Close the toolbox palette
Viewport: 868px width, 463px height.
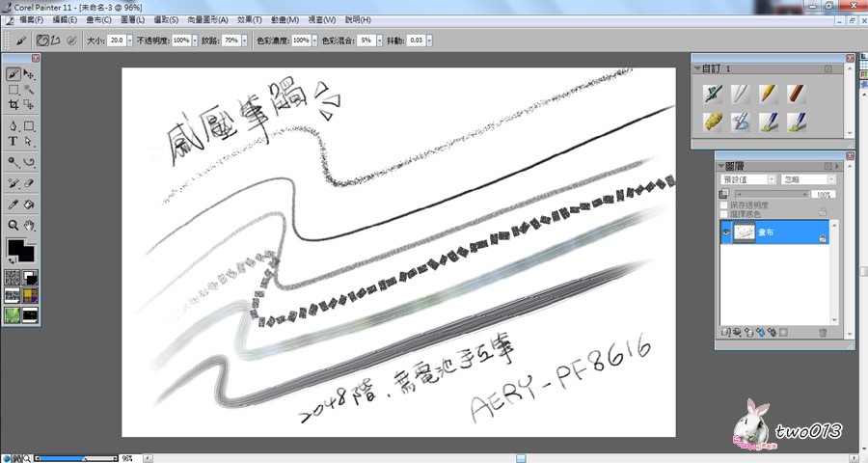tap(36, 58)
